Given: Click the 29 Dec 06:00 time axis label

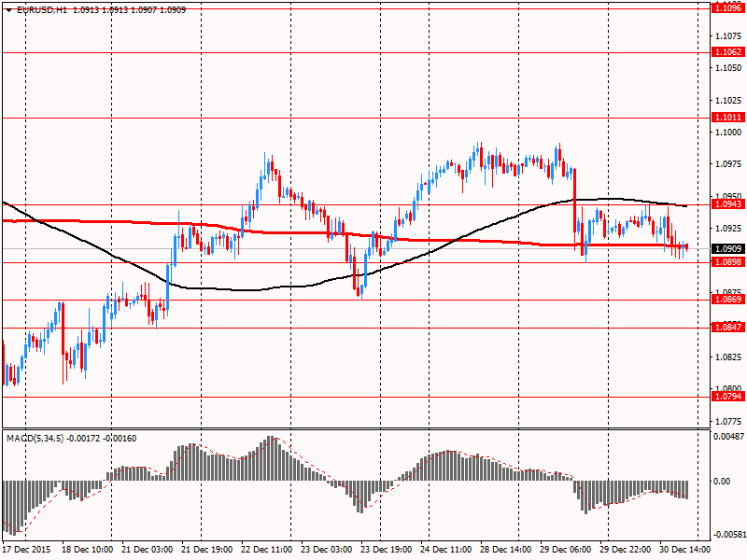Looking at the screenshot, I should pos(566,549).
